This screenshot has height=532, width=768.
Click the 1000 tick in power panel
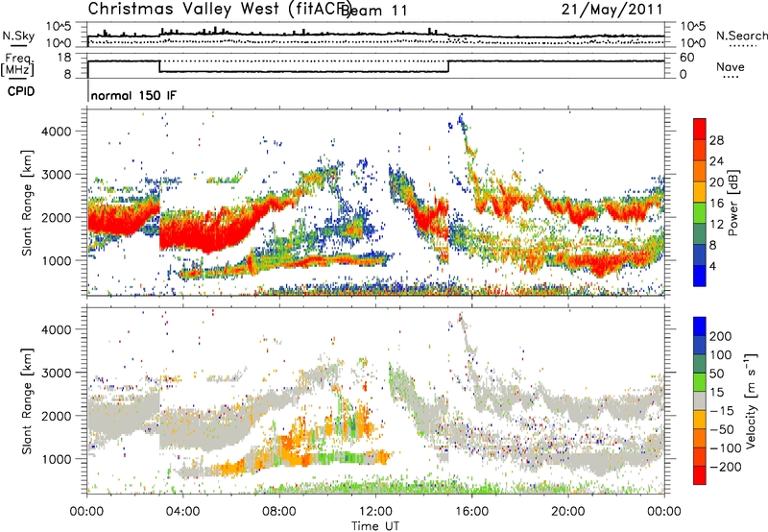57,260
